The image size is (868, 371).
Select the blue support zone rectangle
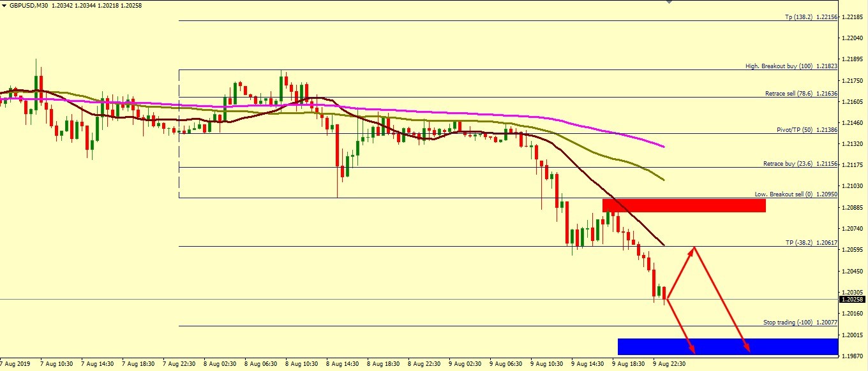[727, 346]
